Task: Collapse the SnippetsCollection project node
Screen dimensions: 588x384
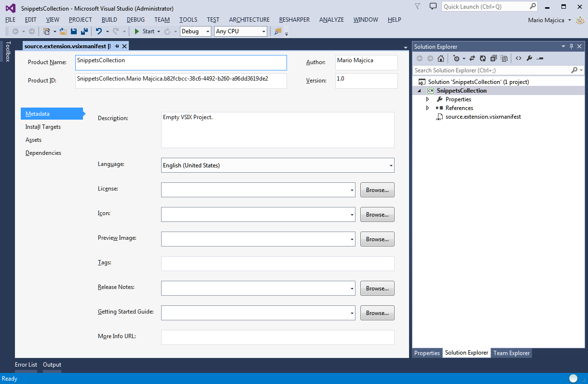Action: click(x=419, y=91)
